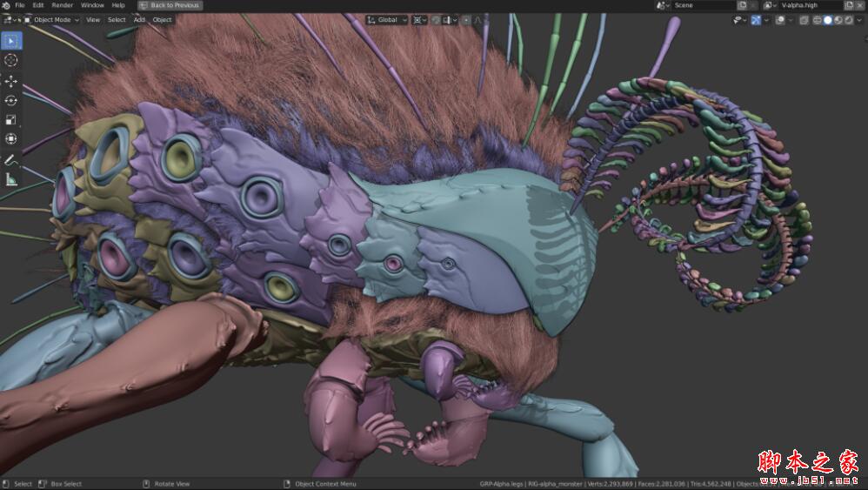
Task: Switch to wireframe viewport shading
Action: click(x=816, y=19)
